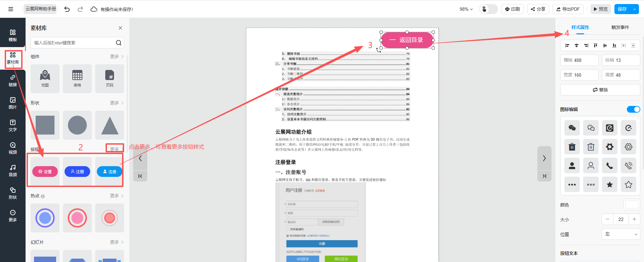
Task: Click the 替换 replace button
Action: coord(600,90)
